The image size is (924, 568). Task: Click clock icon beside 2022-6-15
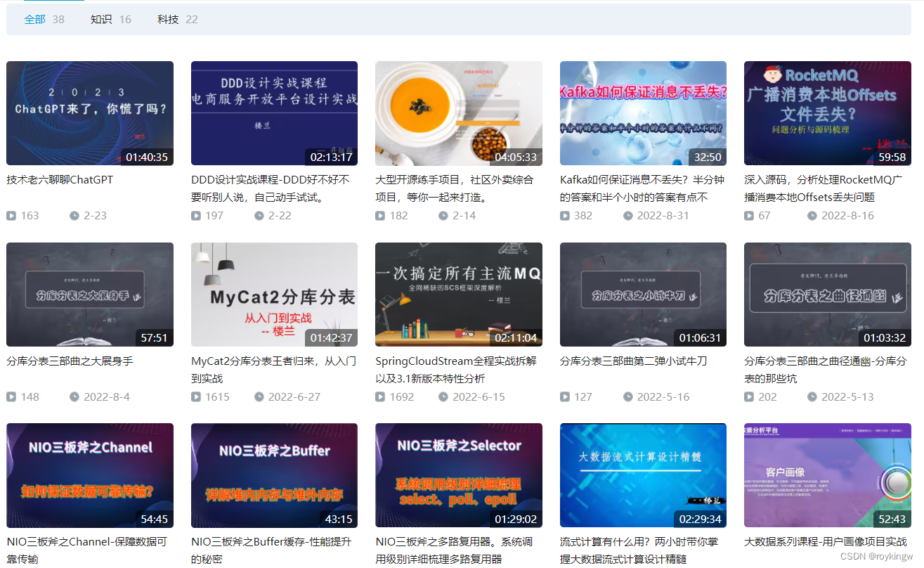coord(443,397)
